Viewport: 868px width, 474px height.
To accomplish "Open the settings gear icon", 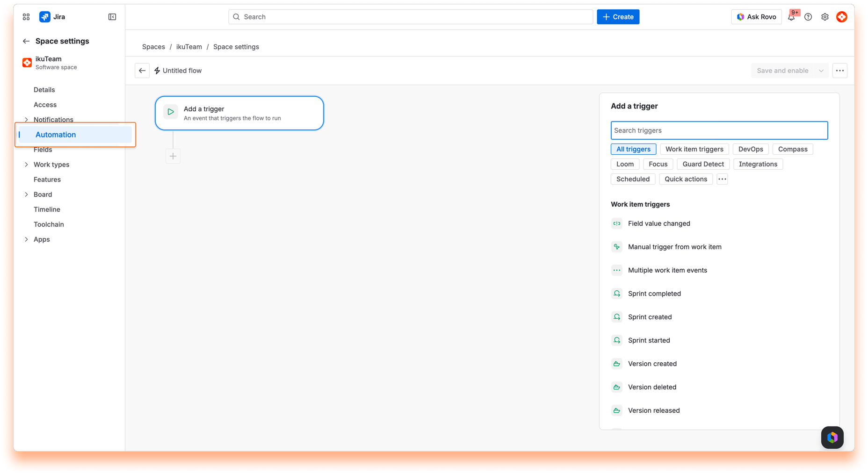I will (x=825, y=17).
